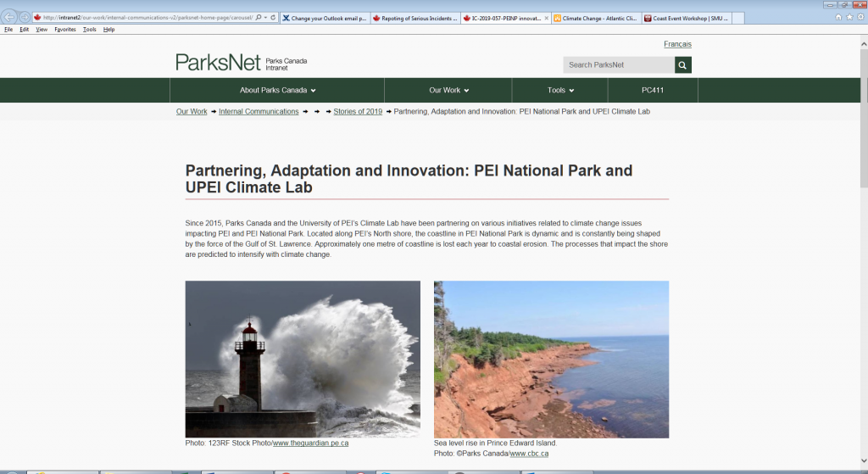Open the www.cbc.ca photo credit link
868x474 pixels.
click(529, 454)
